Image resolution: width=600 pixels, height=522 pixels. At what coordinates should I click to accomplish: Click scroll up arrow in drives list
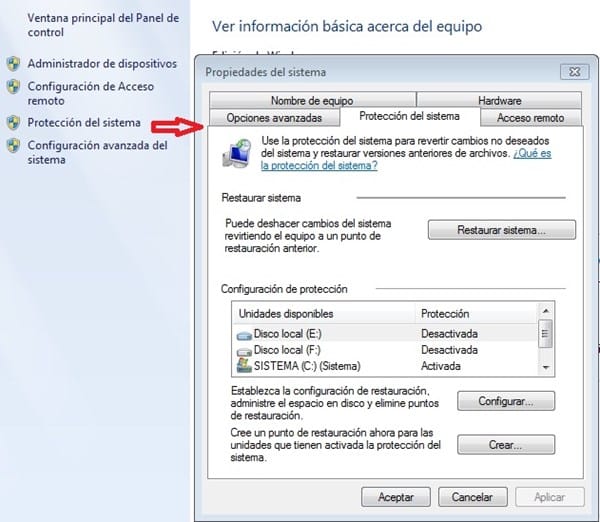(546, 311)
